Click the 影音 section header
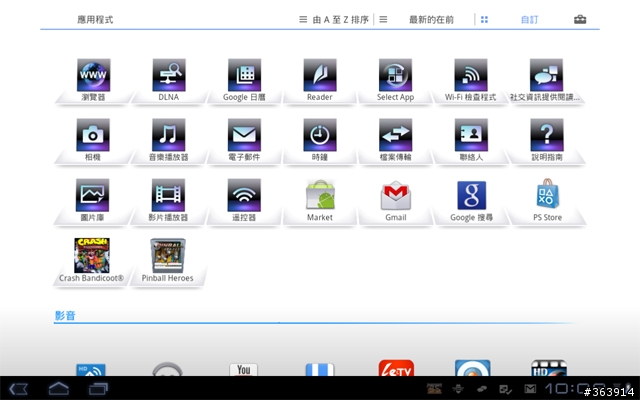This screenshot has width=640, height=400. point(65,316)
